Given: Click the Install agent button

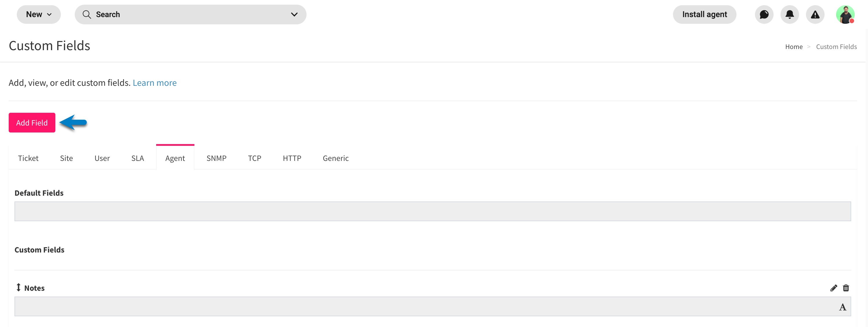Looking at the screenshot, I should (x=705, y=14).
